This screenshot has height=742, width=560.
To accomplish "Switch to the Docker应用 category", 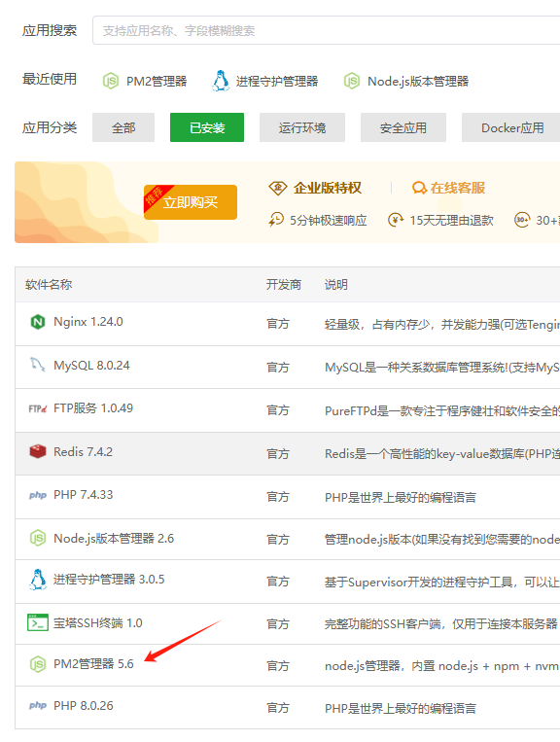I will tap(510, 127).
